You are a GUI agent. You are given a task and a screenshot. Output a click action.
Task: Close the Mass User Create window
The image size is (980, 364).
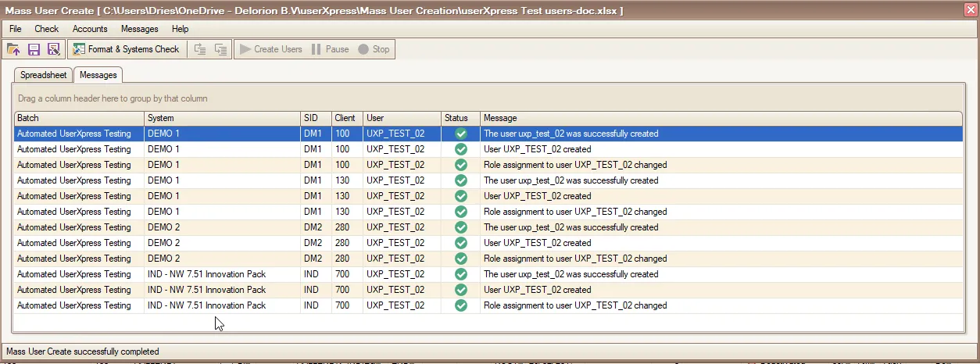969,9
